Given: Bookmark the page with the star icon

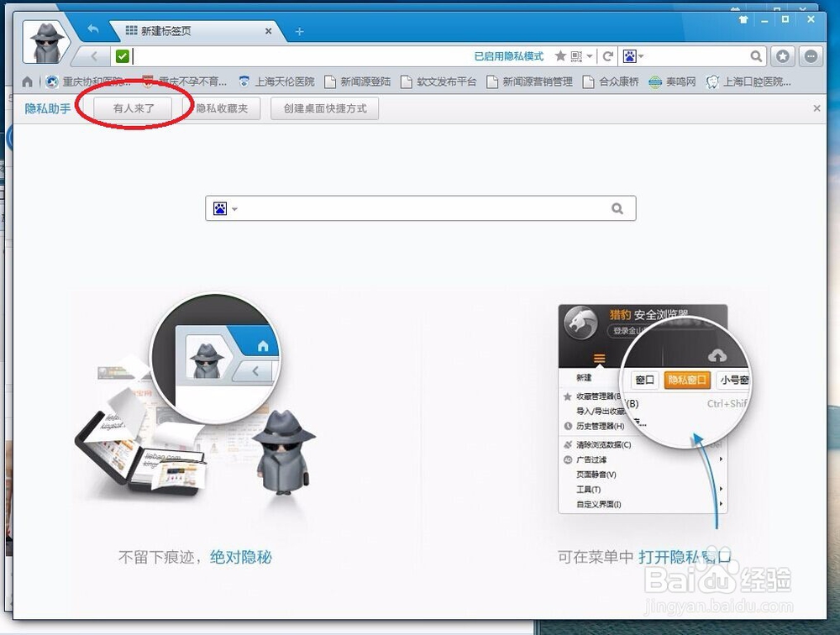Looking at the screenshot, I should 560,55.
